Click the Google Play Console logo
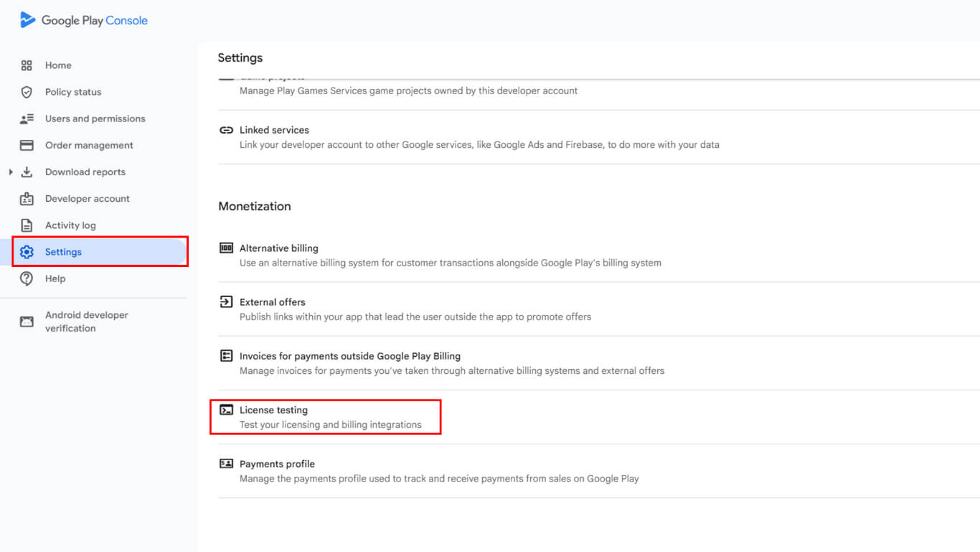Viewport: 980px width, 552px height. point(84,20)
